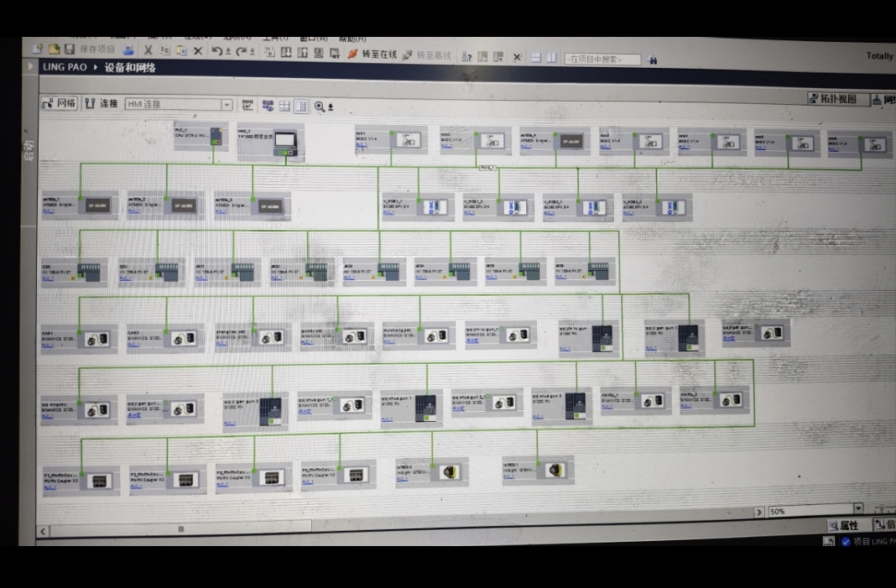
Task: Select the first PN/PN Coupler device
Action: (x=81, y=481)
